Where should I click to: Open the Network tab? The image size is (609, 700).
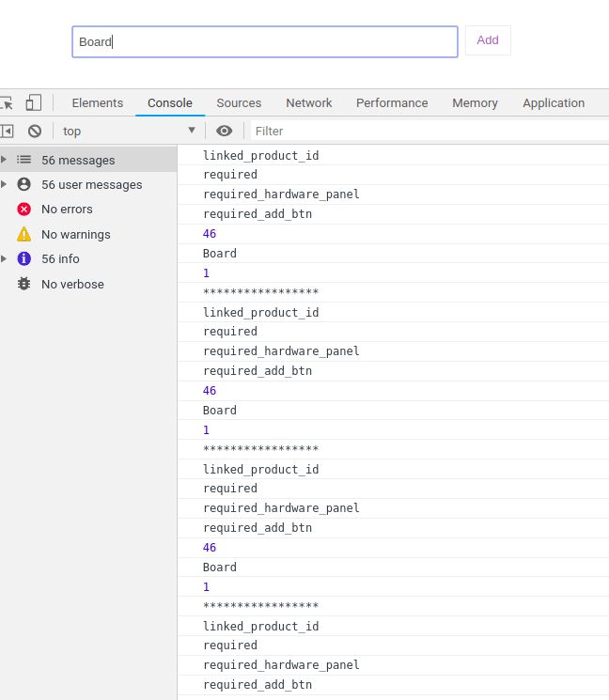(309, 103)
